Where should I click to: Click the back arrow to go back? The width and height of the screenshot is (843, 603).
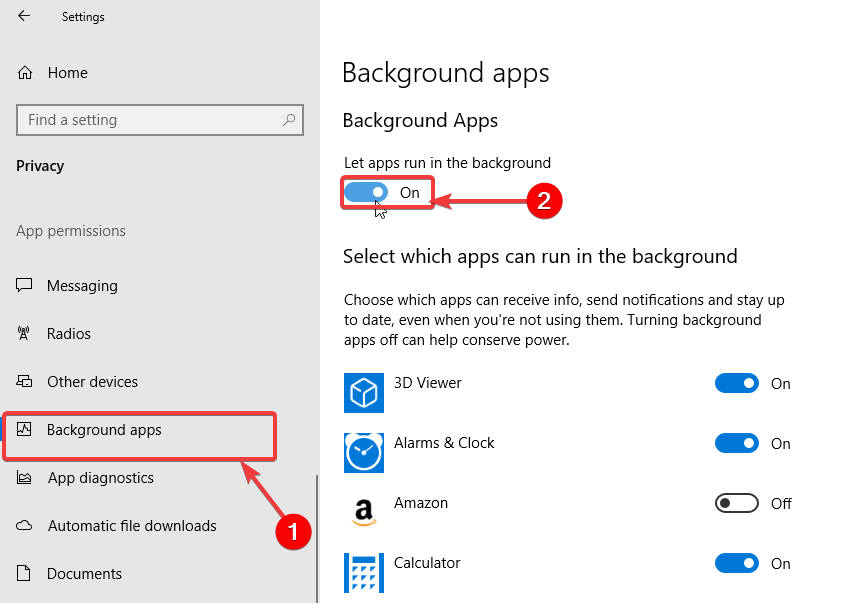(22, 16)
